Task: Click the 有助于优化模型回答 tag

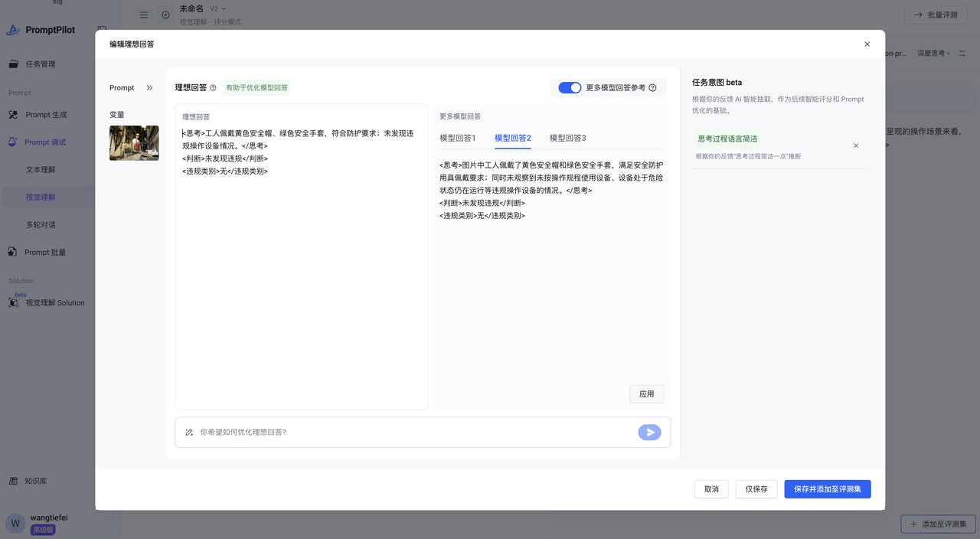Action: coord(256,88)
